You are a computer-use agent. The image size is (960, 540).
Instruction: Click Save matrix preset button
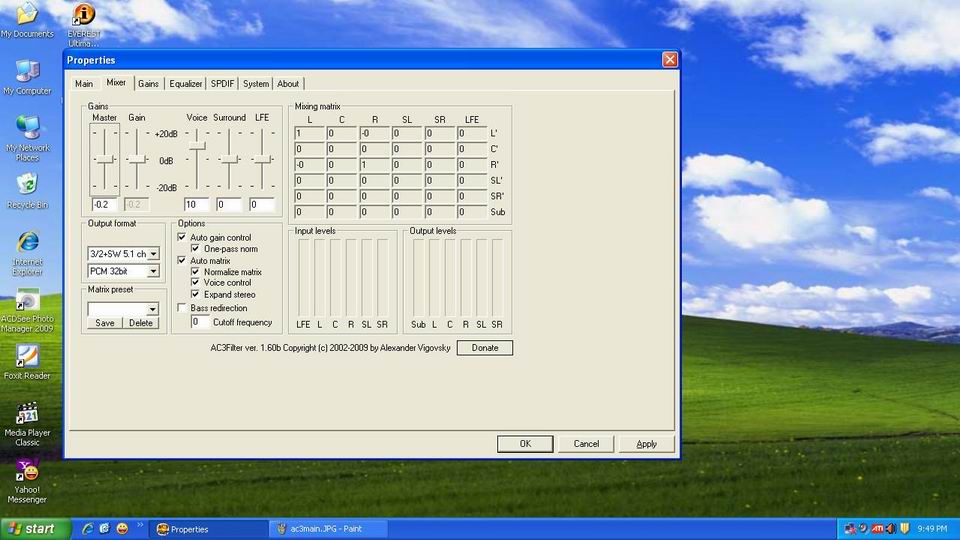[x=105, y=323]
